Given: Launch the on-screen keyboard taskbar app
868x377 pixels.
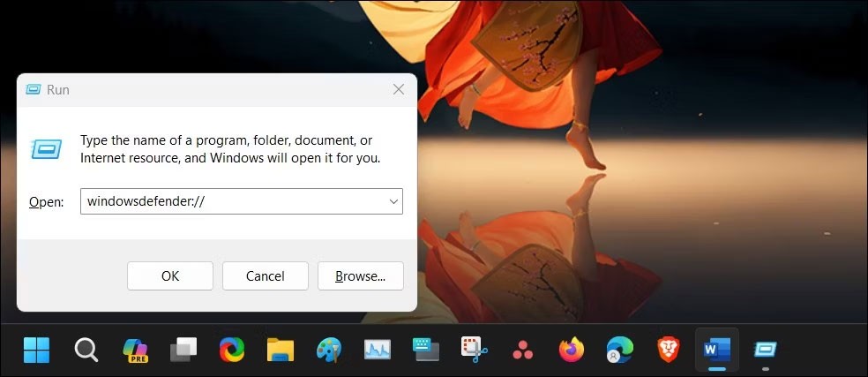Looking at the screenshot, I should tap(425, 351).
